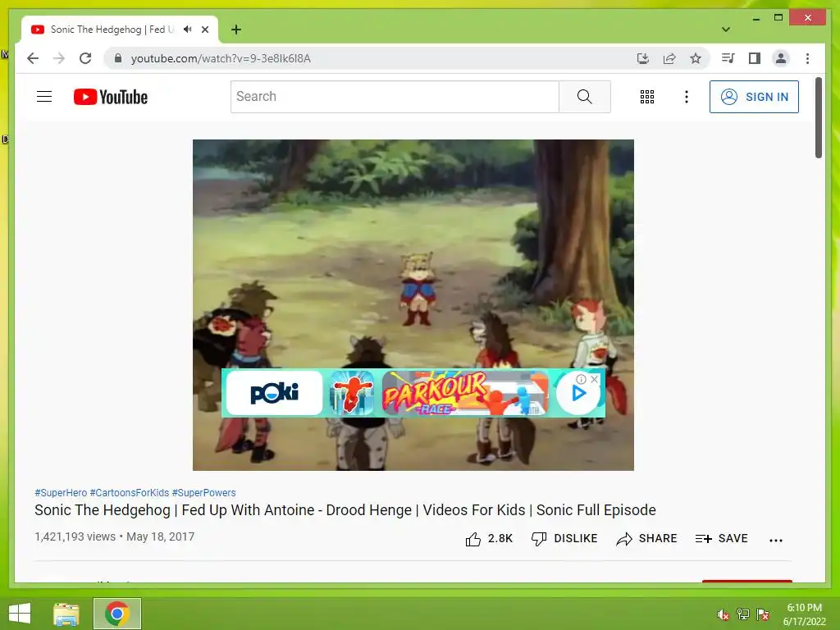
Task: Reload the YouTube page
Action: point(85,58)
